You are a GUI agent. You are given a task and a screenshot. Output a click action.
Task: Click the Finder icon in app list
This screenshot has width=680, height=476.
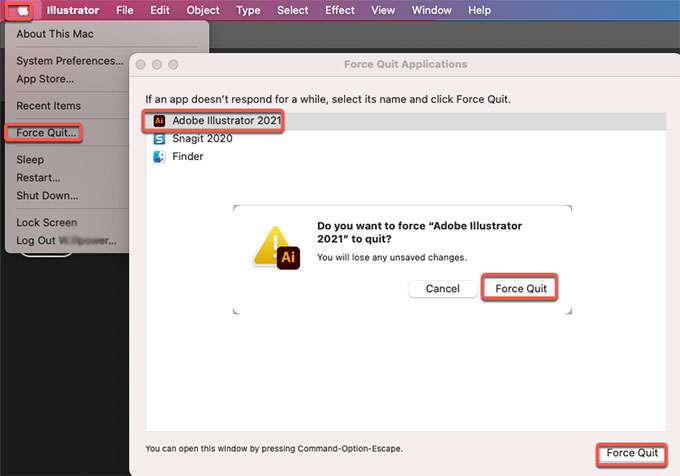point(159,156)
